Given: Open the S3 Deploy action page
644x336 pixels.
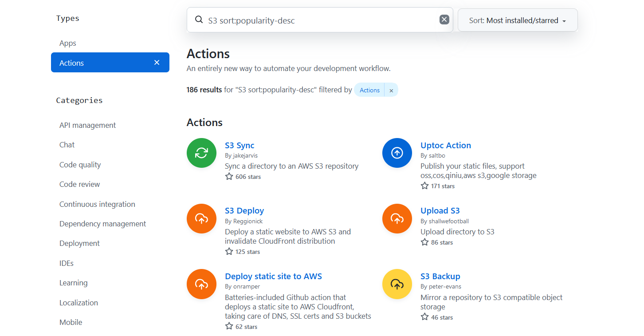Looking at the screenshot, I should pos(244,210).
